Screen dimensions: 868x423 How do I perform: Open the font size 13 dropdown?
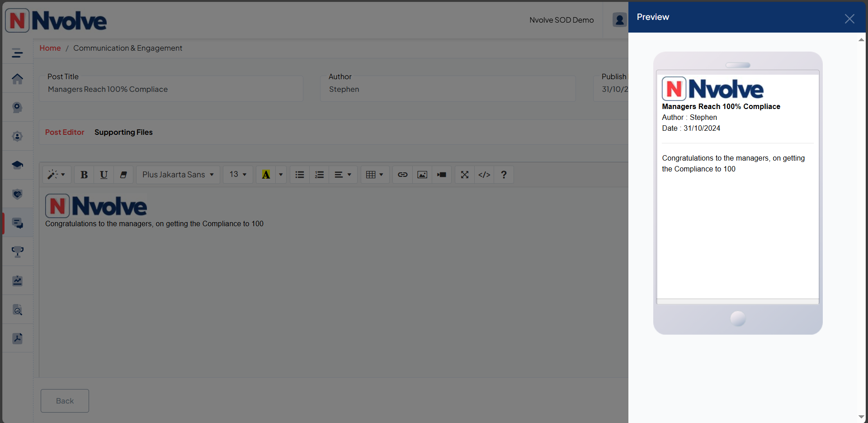coord(238,175)
